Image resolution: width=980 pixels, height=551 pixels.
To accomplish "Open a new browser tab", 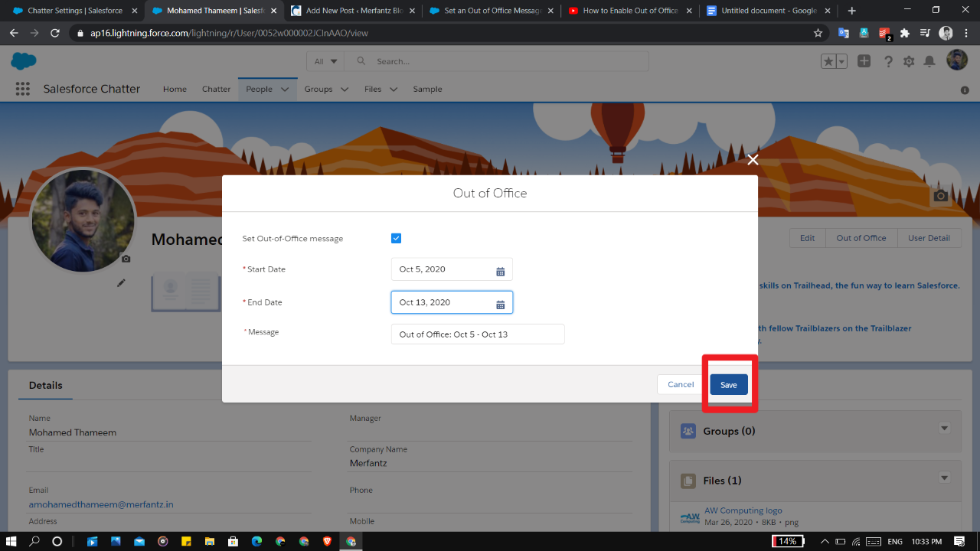I will click(x=851, y=11).
